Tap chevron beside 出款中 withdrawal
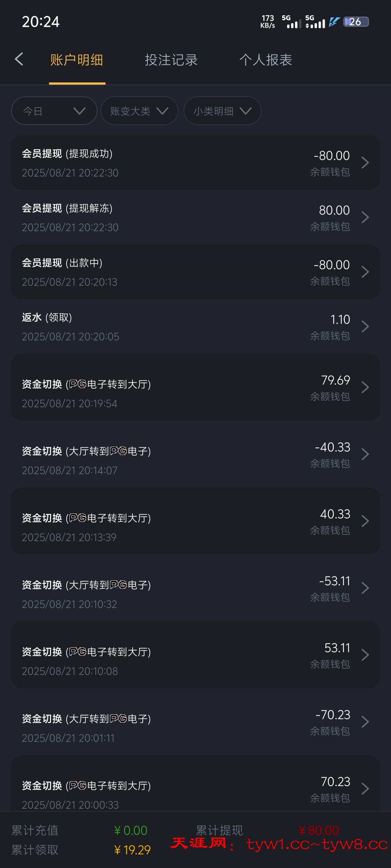Viewport: 391px width, 868px height. click(365, 272)
